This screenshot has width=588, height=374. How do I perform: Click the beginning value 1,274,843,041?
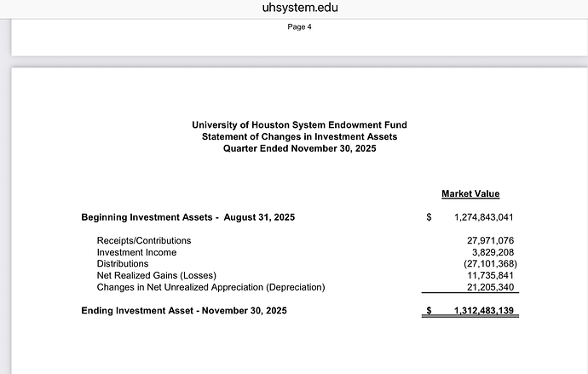478,217
